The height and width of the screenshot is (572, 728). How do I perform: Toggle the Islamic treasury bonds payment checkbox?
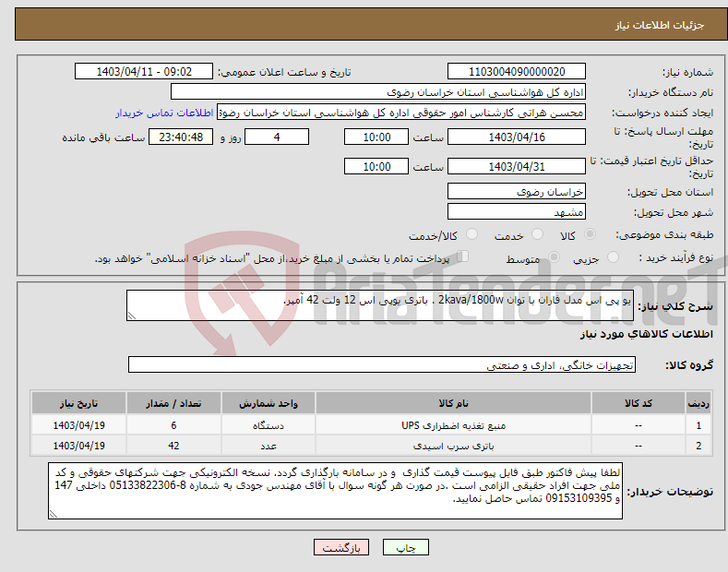[x=463, y=256]
